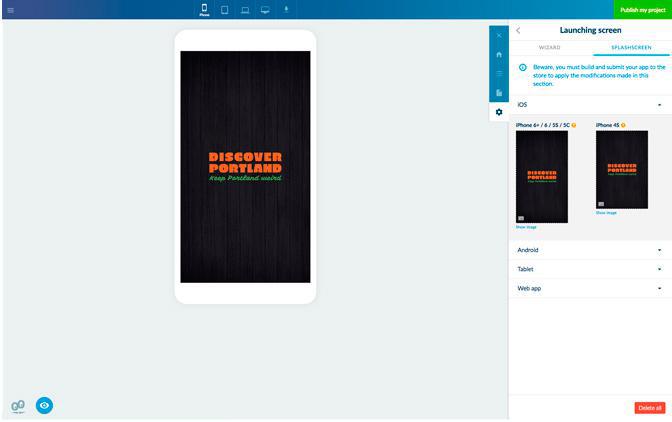Screen dimensions: 672x422
Task: Click the 'iPhone 4S' label
Action: tap(607, 126)
